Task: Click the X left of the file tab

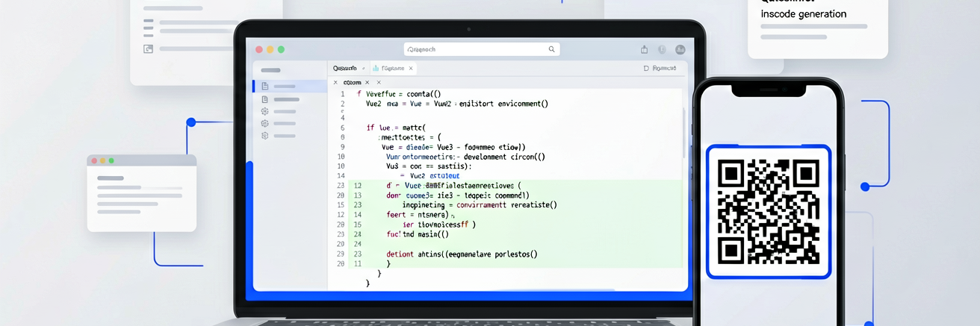Action: pos(335,82)
